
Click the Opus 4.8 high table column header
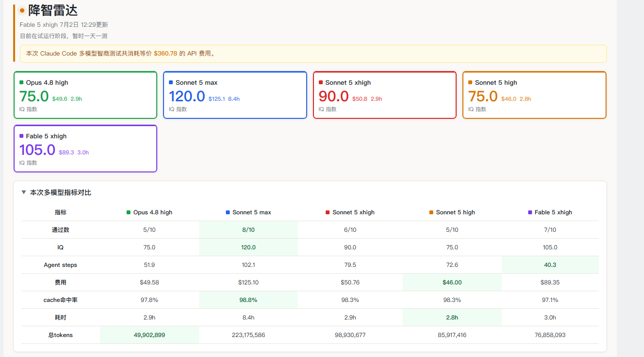pyautogui.click(x=149, y=212)
